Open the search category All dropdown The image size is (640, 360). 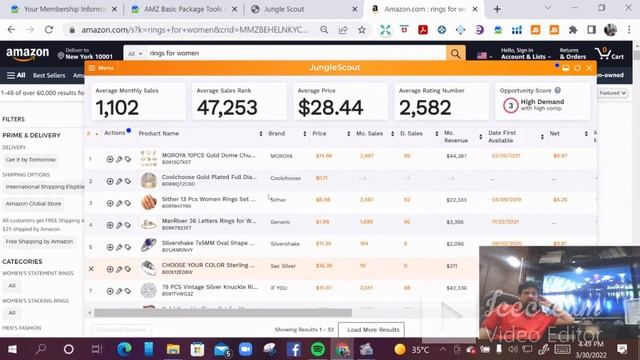coord(136,53)
